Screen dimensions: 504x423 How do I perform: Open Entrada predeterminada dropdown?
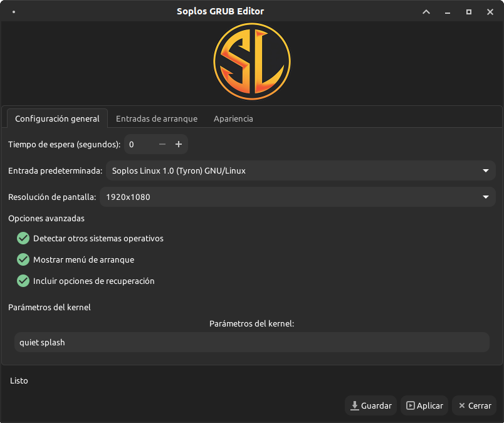click(300, 170)
